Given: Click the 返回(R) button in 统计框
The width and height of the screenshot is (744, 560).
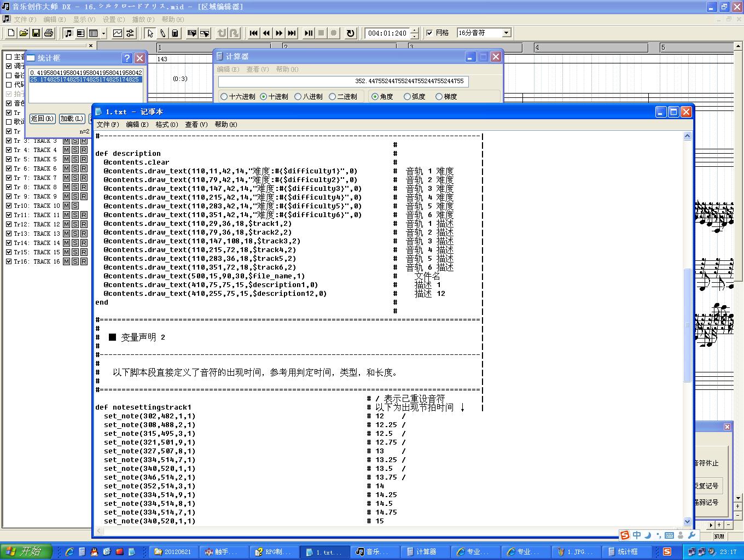Looking at the screenshot, I should [x=42, y=119].
